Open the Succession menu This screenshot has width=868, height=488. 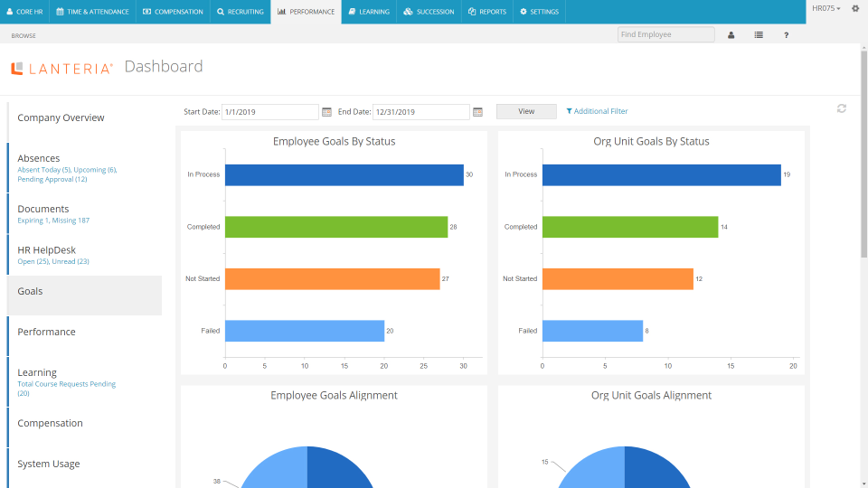point(429,12)
